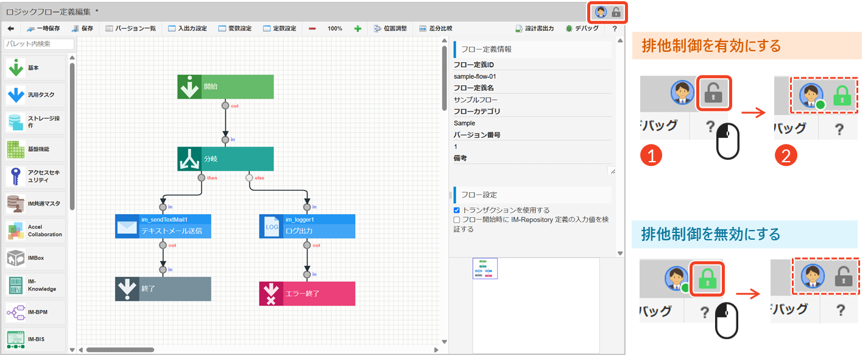
Task: Click the user avatar icon in header
Action: point(601,12)
